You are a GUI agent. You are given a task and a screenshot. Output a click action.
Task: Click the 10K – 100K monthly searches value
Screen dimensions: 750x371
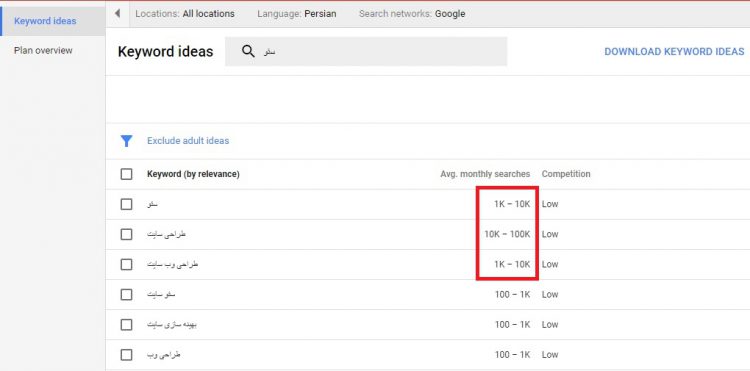tap(507, 234)
